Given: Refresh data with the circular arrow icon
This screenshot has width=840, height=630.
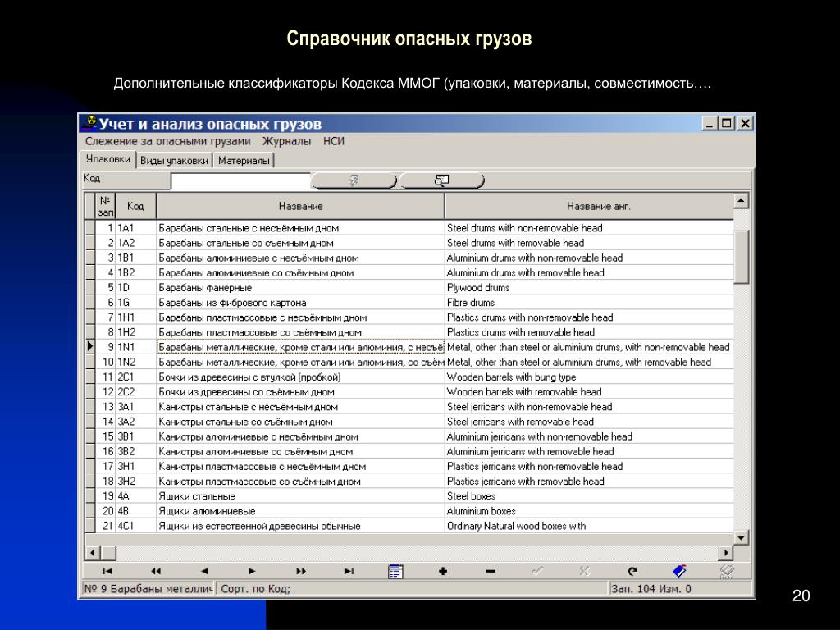Looking at the screenshot, I should pos(632,571).
